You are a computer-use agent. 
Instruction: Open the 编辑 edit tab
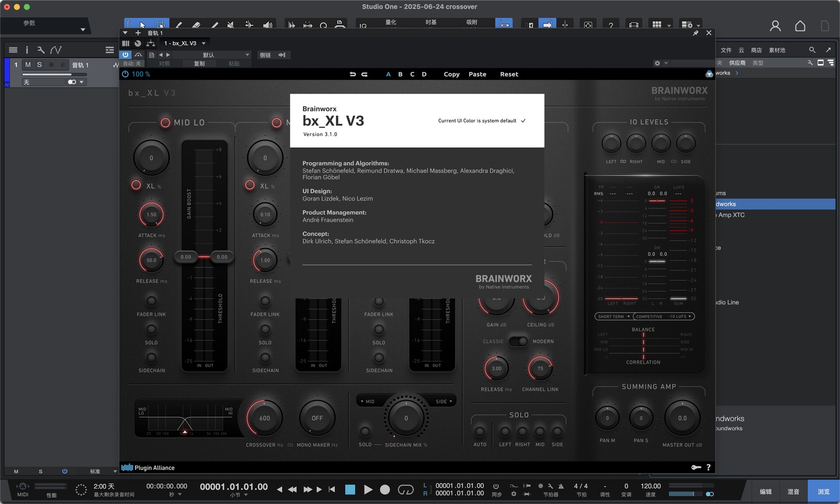[766, 492]
